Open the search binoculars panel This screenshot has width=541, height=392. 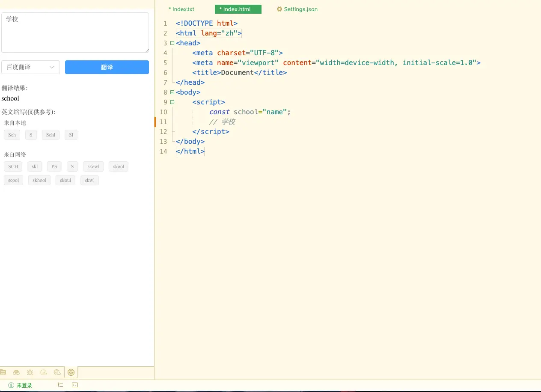[16, 372]
